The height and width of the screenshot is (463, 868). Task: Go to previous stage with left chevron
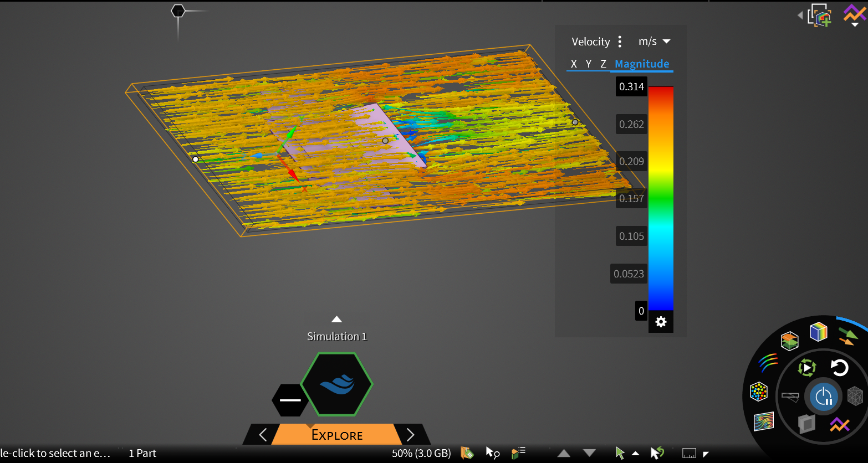point(263,435)
